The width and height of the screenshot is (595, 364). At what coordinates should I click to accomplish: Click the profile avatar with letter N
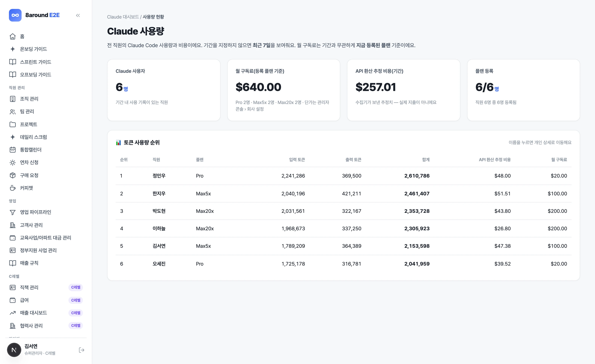click(x=14, y=350)
